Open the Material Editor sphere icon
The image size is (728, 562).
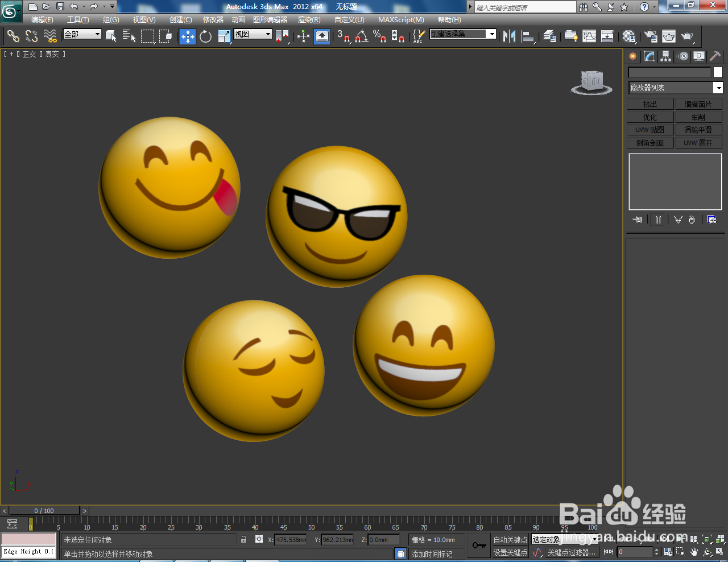tap(628, 36)
